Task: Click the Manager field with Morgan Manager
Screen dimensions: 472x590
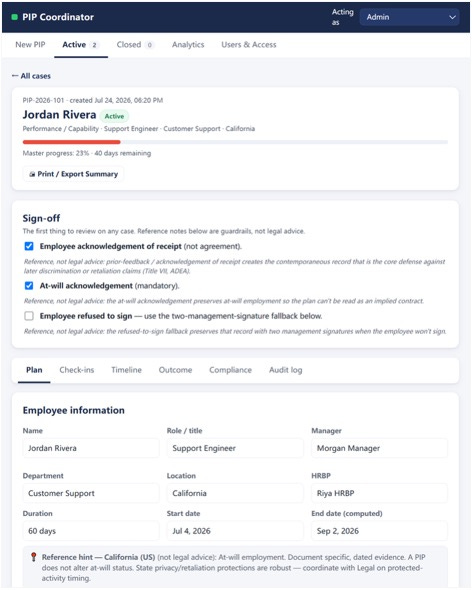Action: [x=379, y=448]
